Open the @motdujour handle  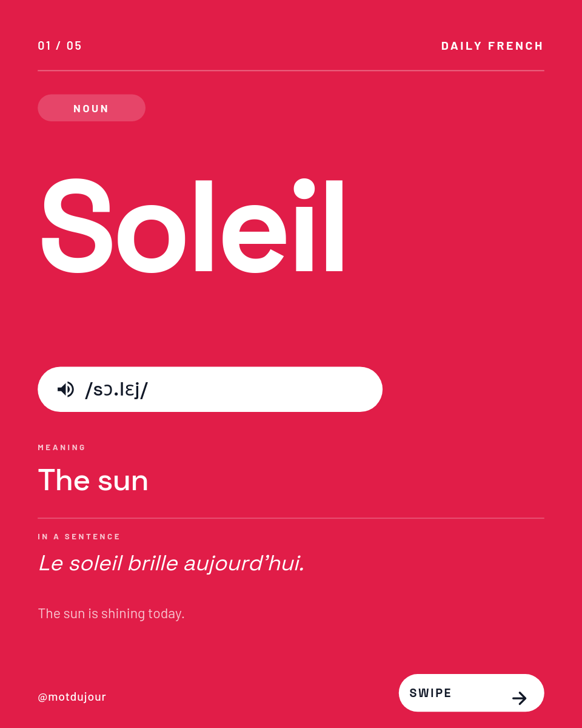(72, 697)
